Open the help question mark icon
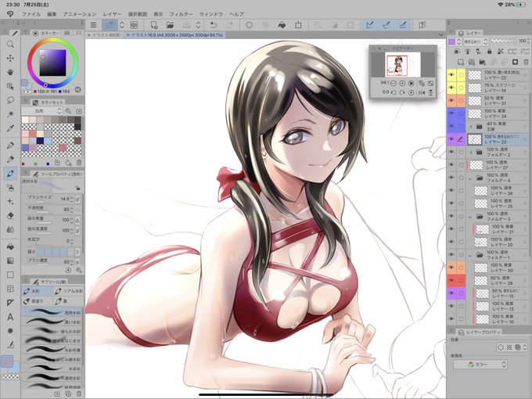Viewport: 532px width, 399px height. coord(422,25)
